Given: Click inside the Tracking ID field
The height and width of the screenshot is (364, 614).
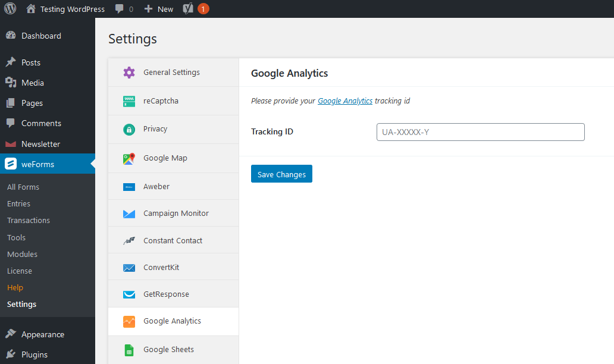Looking at the screenshot, I should (480, 131).
